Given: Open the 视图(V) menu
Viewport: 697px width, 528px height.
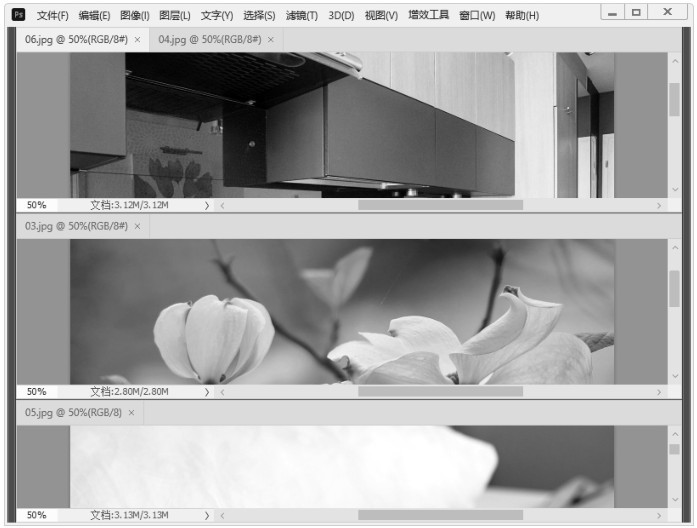Looking at the screenshot, I should [x=381, y=16].
